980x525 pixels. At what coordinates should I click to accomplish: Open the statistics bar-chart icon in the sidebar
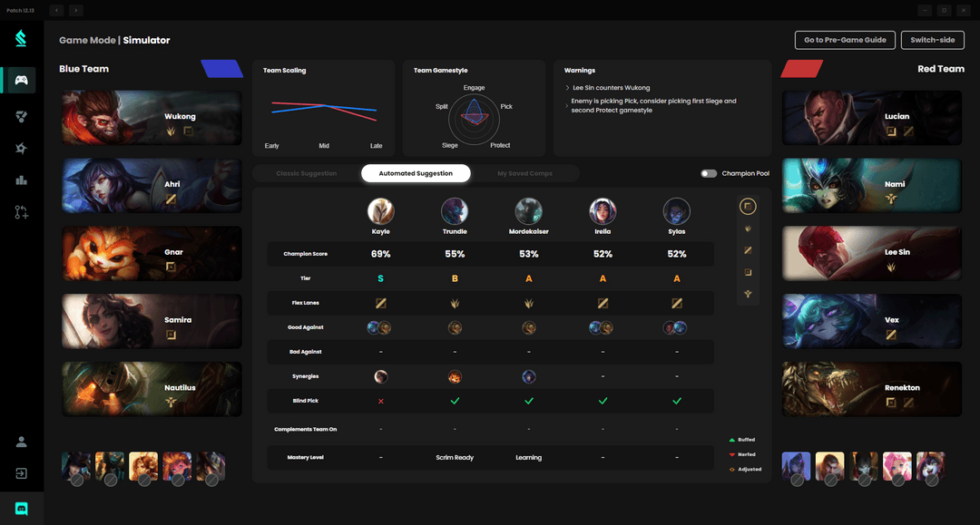(22, 180)
